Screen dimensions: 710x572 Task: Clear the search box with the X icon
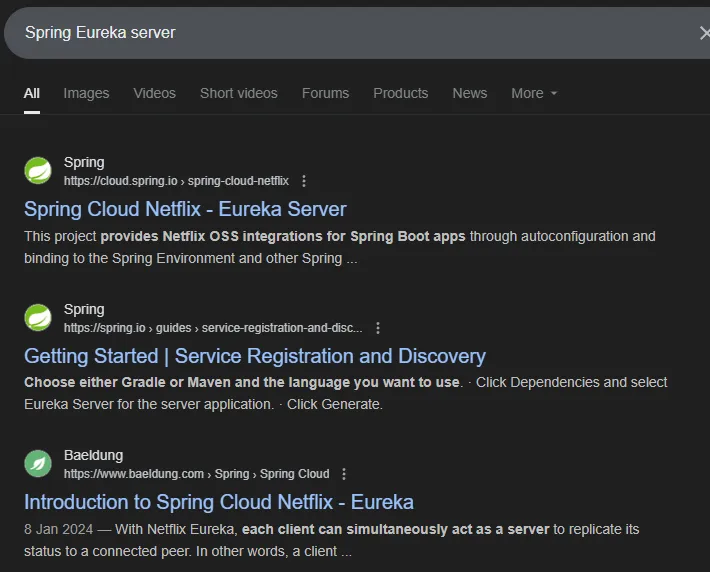[703, 33]
